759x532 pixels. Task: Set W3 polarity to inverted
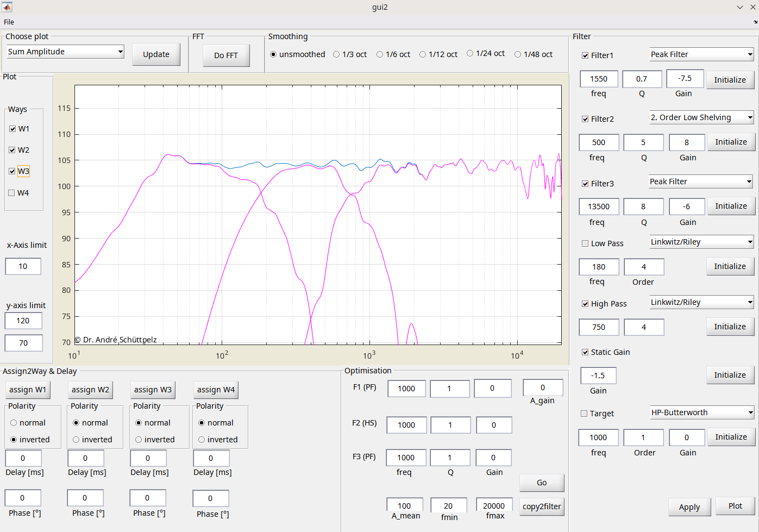(155, 440)
